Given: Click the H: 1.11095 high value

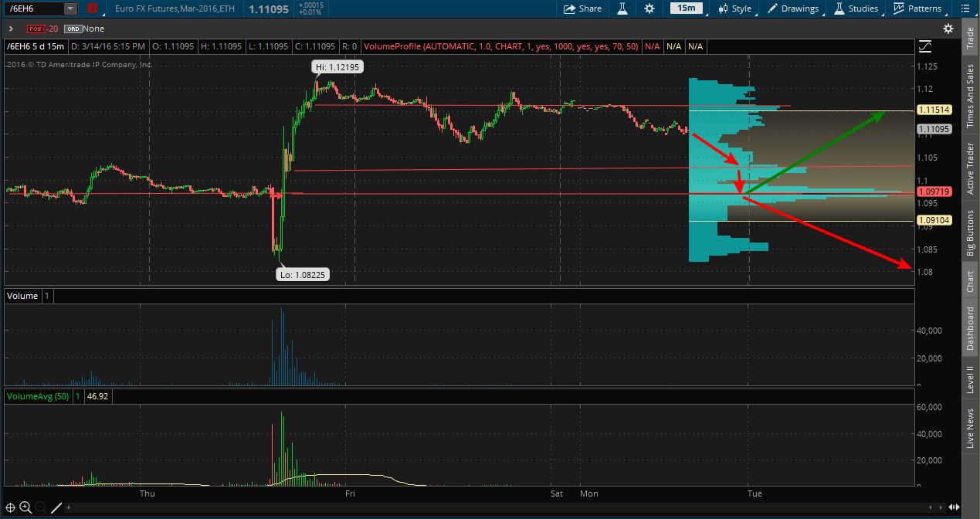Looking at the screenshot, I should coord(220,46).
